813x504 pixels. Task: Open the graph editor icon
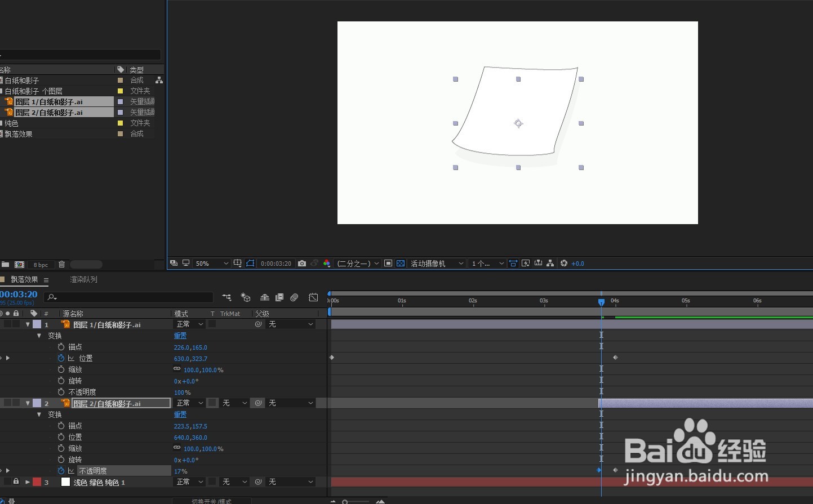(x=314, y=297)
